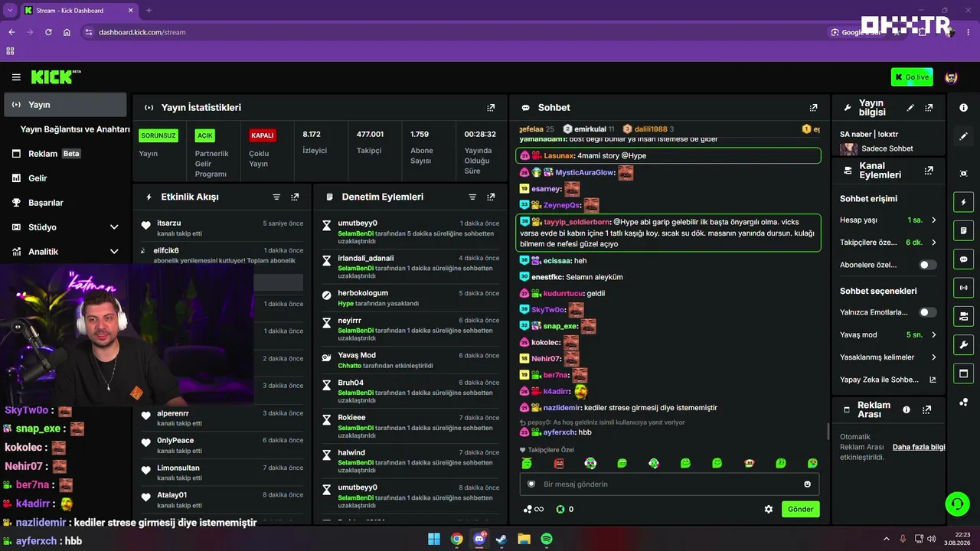Image resolution: width=980 pixels, height=551 pixels.
Task: Click itsarzu follow event row
Action: click(x=223, y=228)
